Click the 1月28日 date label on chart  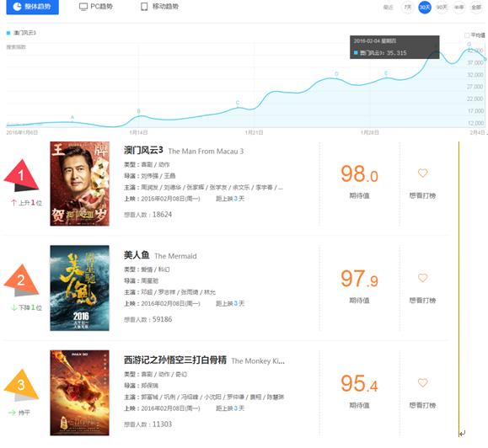370,133
